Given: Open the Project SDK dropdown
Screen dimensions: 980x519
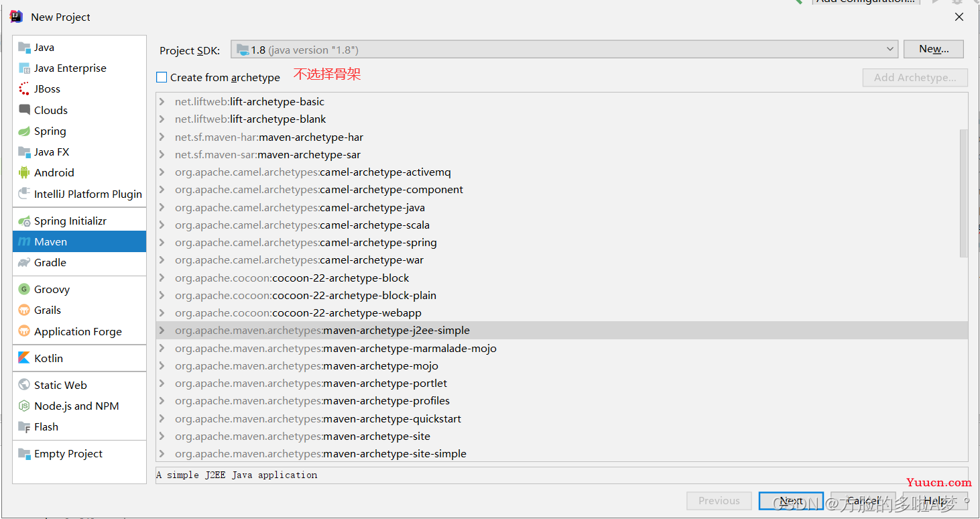Looking at the screenshot, I should [x=564, y=50].
